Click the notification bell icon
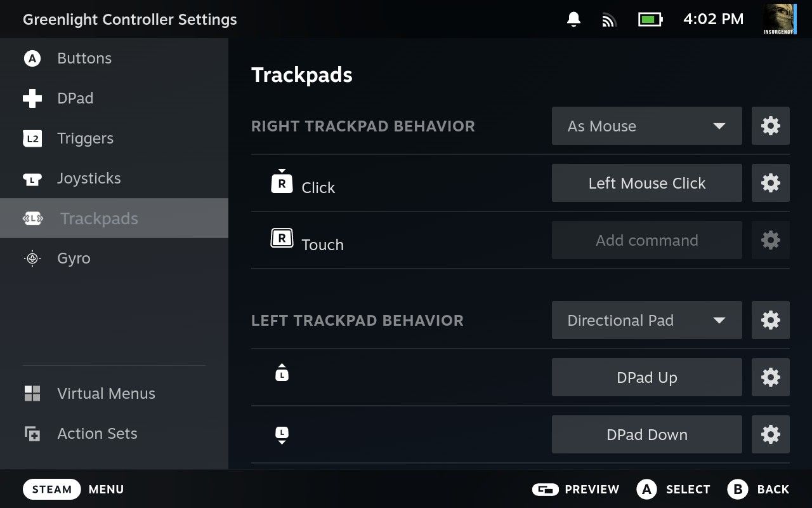 (573, 20)
